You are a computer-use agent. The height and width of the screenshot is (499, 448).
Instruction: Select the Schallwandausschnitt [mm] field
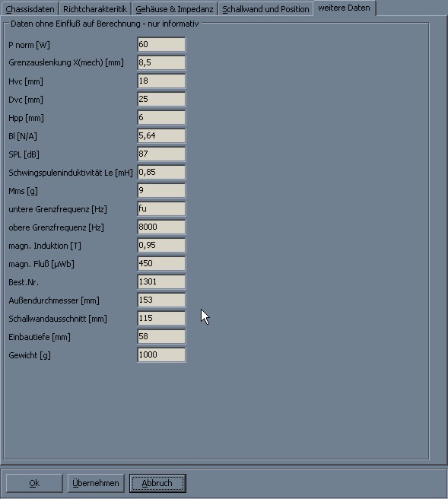[161, 318]
